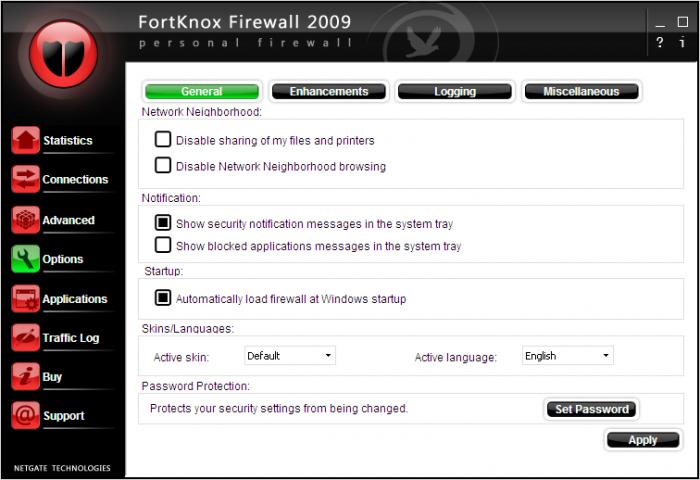This screenshot has height=480, width=700.
Task: Open the Miscellaneous tab
Action: [x=581, y=92]
